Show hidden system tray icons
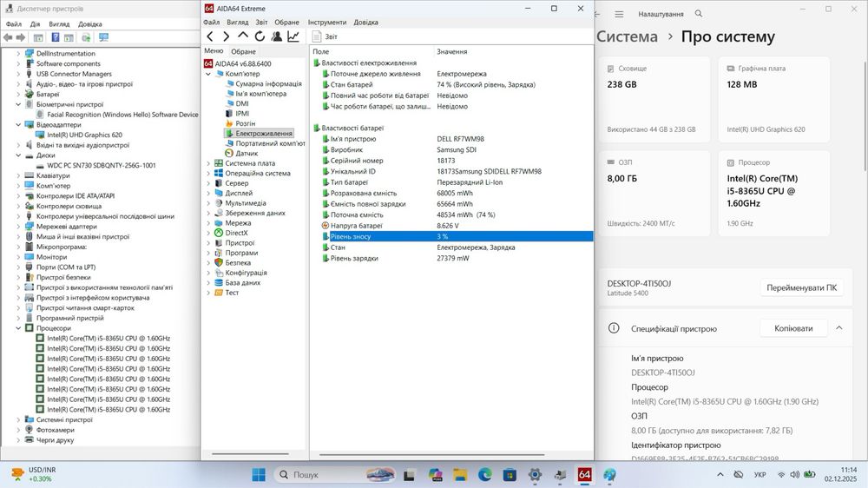The height and width of the screenshot is (488, 868). tap(720, 475)
